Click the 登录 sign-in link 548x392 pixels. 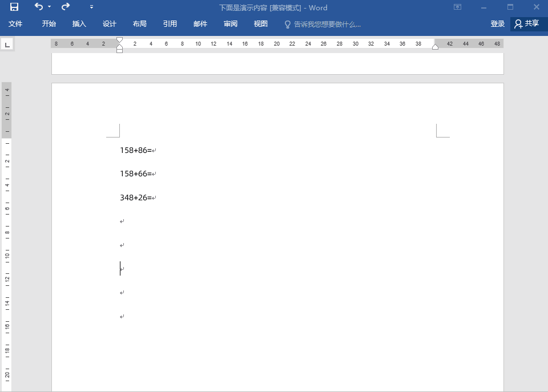click(498, 24)
